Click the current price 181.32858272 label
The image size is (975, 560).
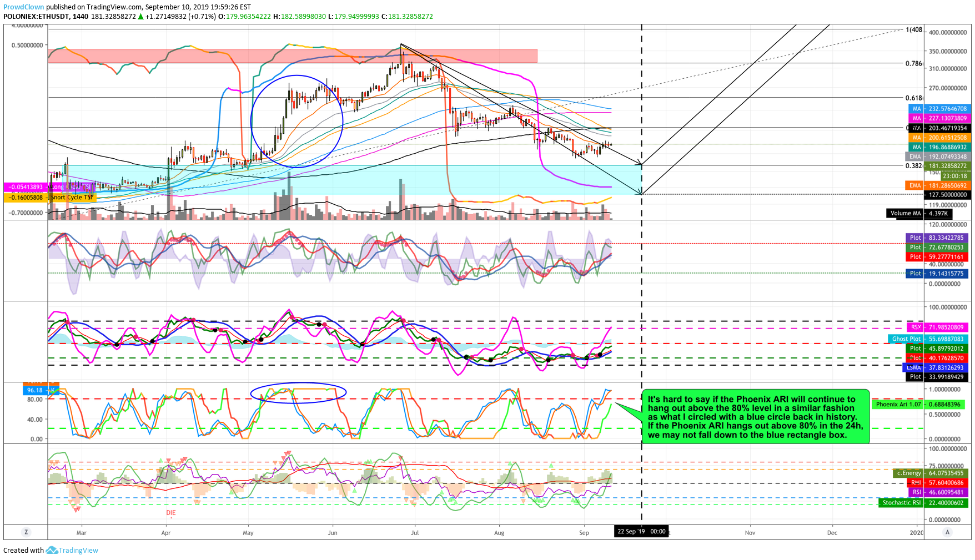pos(947,166)
